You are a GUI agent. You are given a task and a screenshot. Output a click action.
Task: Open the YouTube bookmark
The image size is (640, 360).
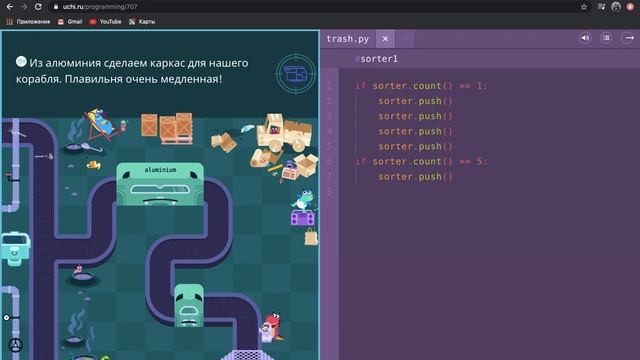point(105,22)
